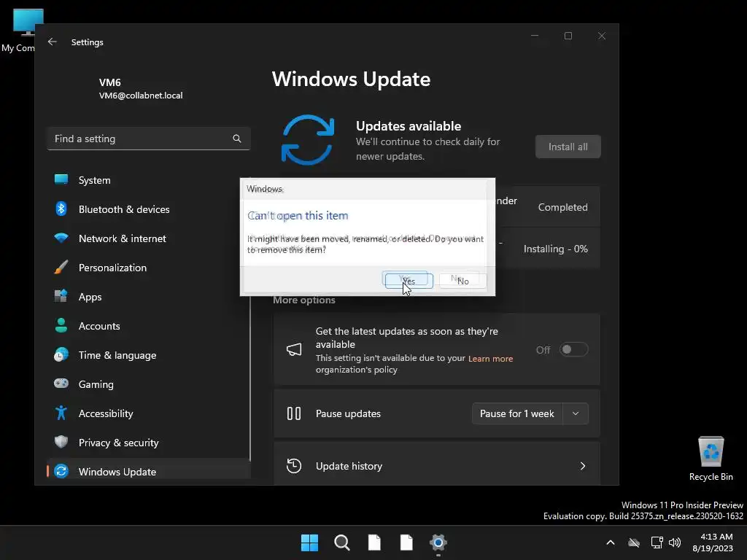Click the Find a setting search box

[149, 139]
